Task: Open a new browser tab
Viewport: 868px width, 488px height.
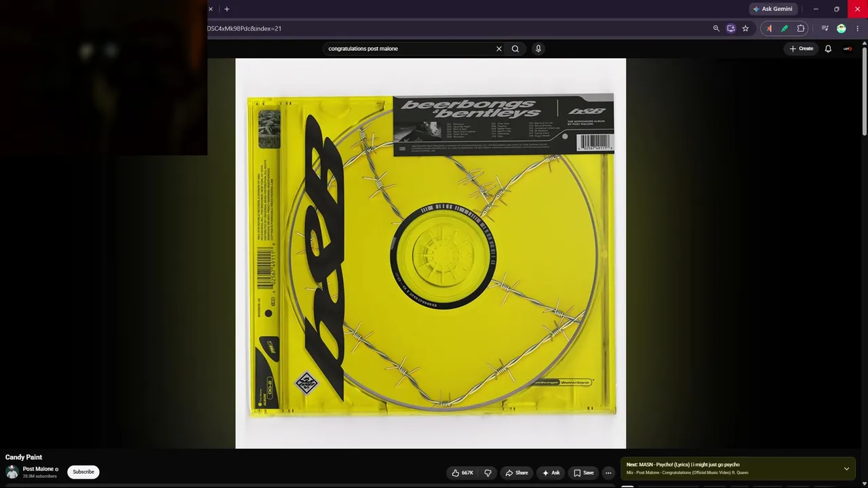Action: tap(226, 9)
